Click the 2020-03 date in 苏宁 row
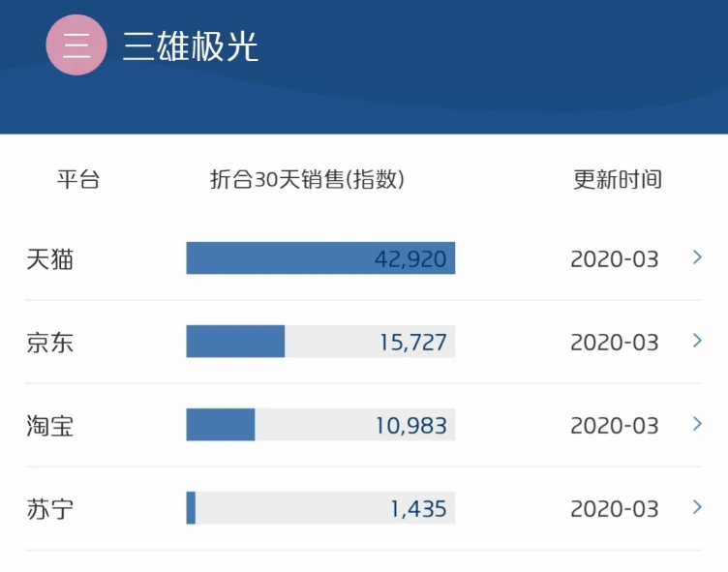This screenshot has width=728, height=572. coord(615,509)
